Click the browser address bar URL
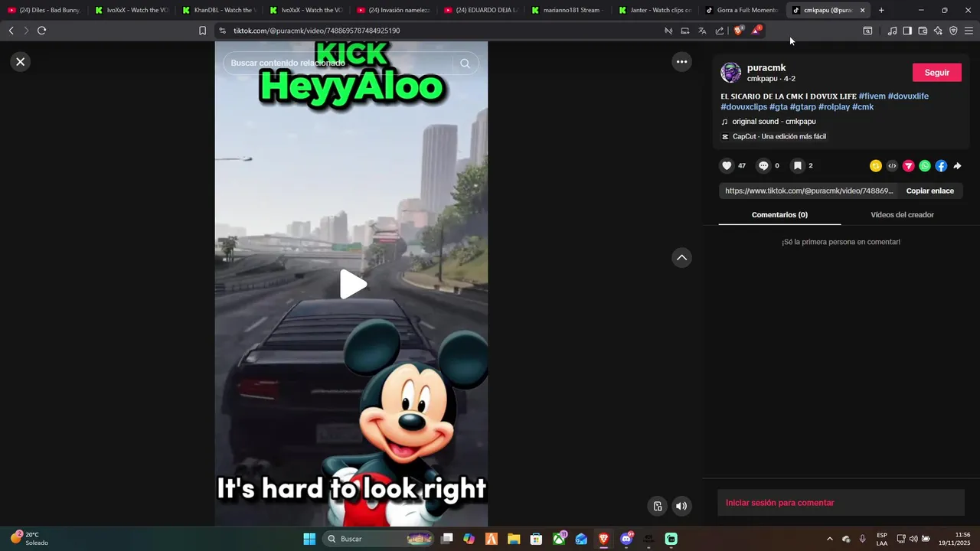This screenshot has width=980, height=551. coord(317,31)
